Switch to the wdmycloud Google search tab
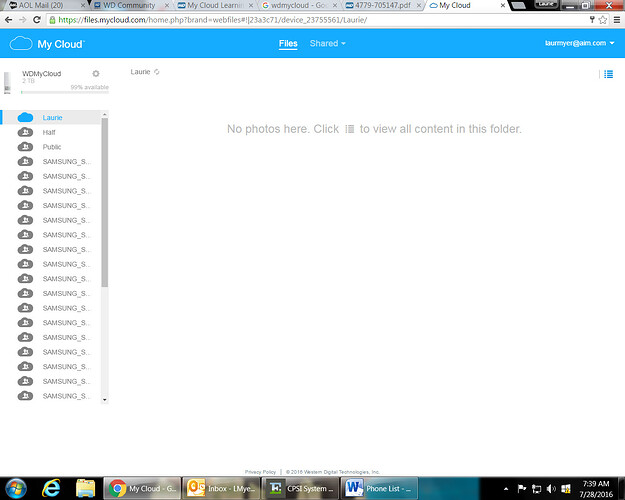The height and width of the screenshot is (500, 625). pyautogui.click(x=297, y=6)
